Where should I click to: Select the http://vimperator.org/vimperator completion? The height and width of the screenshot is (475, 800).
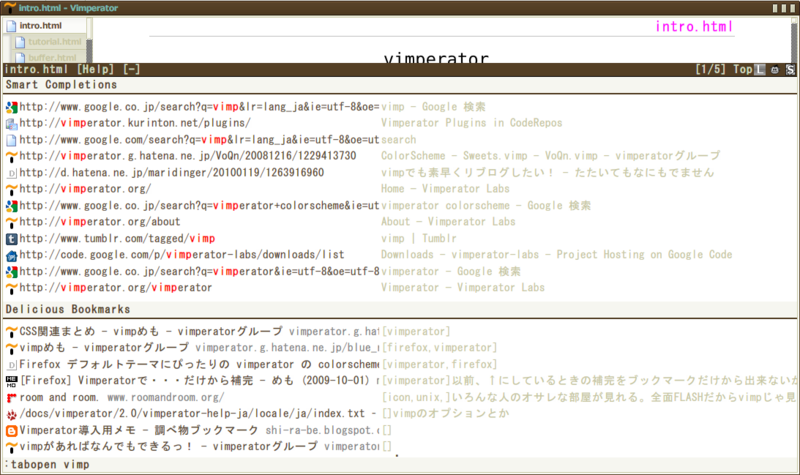(400, 288)
